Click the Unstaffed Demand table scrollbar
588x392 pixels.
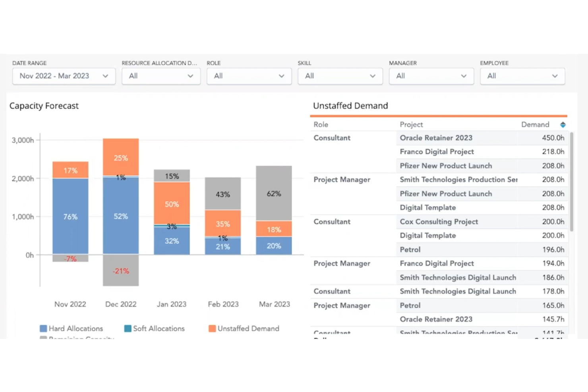pyautogui.click(x=572, y=182)
